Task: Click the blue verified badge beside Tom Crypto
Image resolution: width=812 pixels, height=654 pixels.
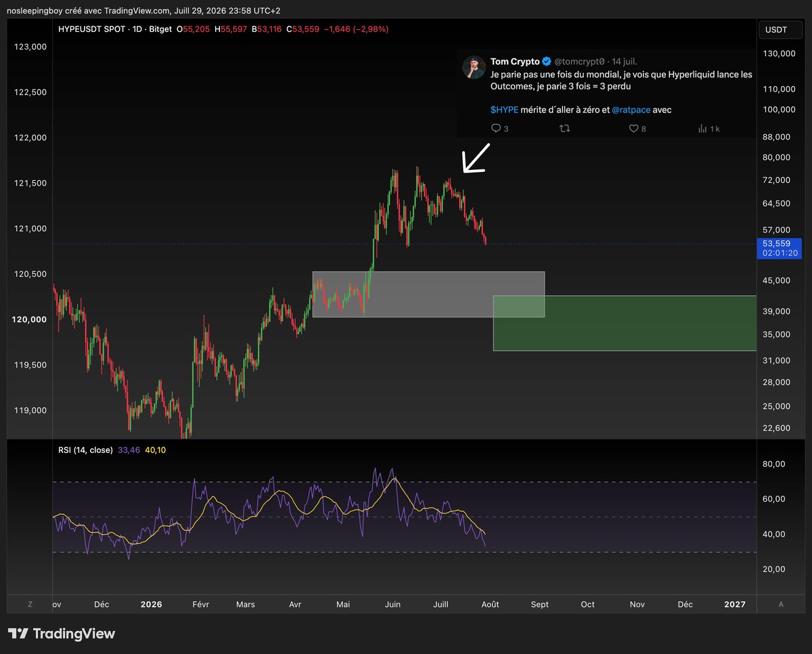Action: click(x=546, y=62)
